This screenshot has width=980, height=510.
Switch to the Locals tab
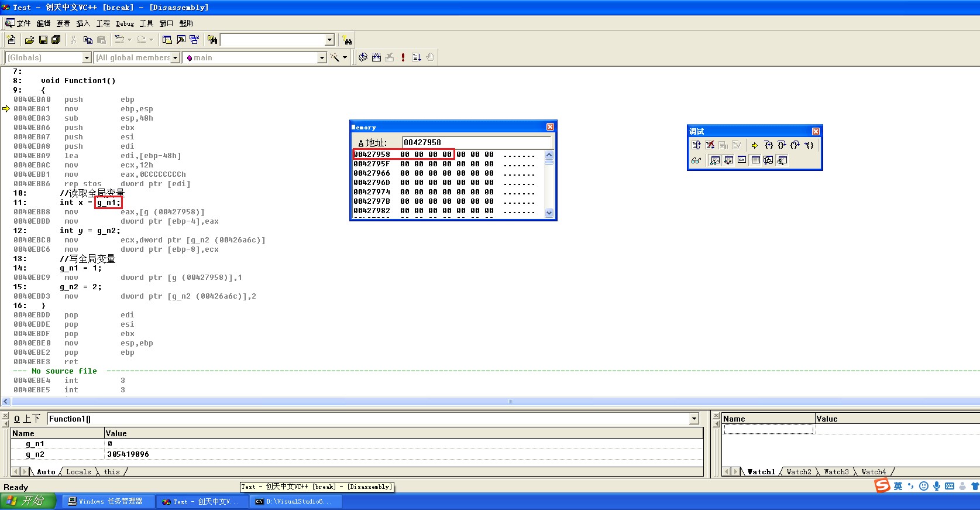[x=78, y=472]
